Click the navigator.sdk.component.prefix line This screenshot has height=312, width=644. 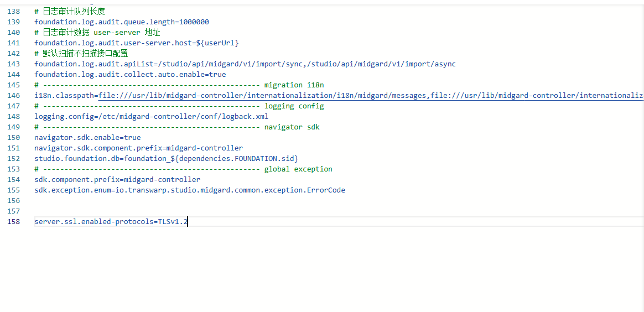(139, 148)
